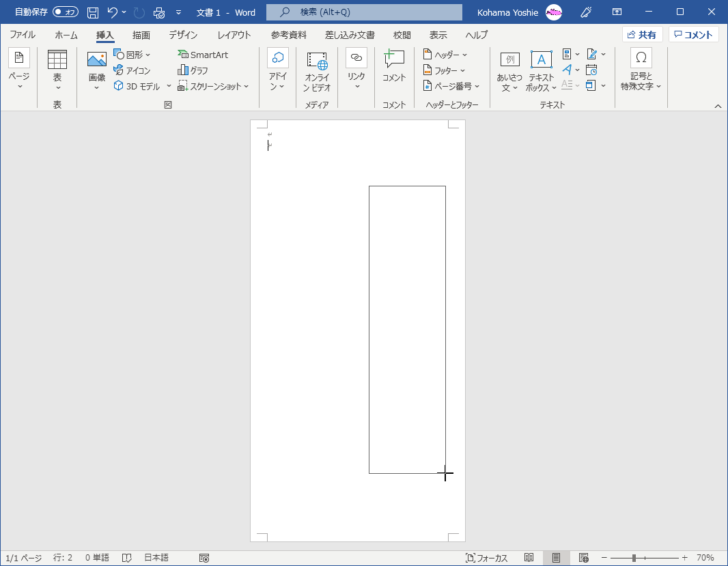This screenshot has width=728, height=566.
Task: Click the グラフ (chart) icon
Action: point(193,70)
